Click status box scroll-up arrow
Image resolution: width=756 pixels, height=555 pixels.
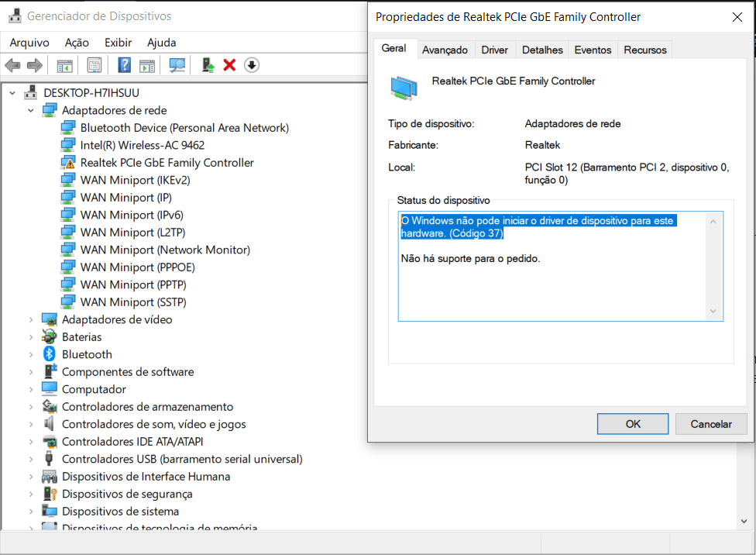click(x=713, y=222)
